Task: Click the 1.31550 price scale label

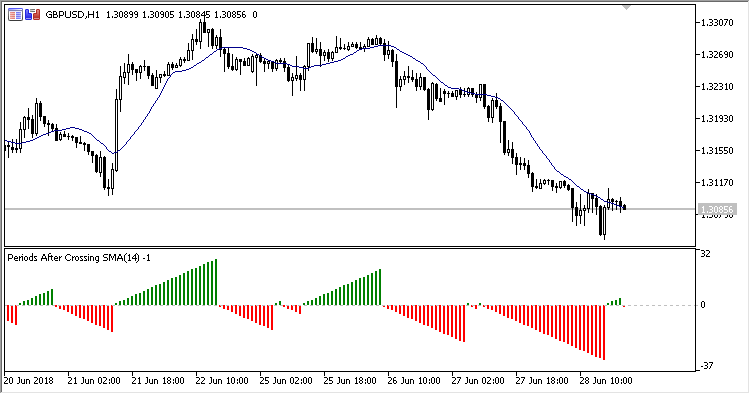Action: (x=717, y=151)
